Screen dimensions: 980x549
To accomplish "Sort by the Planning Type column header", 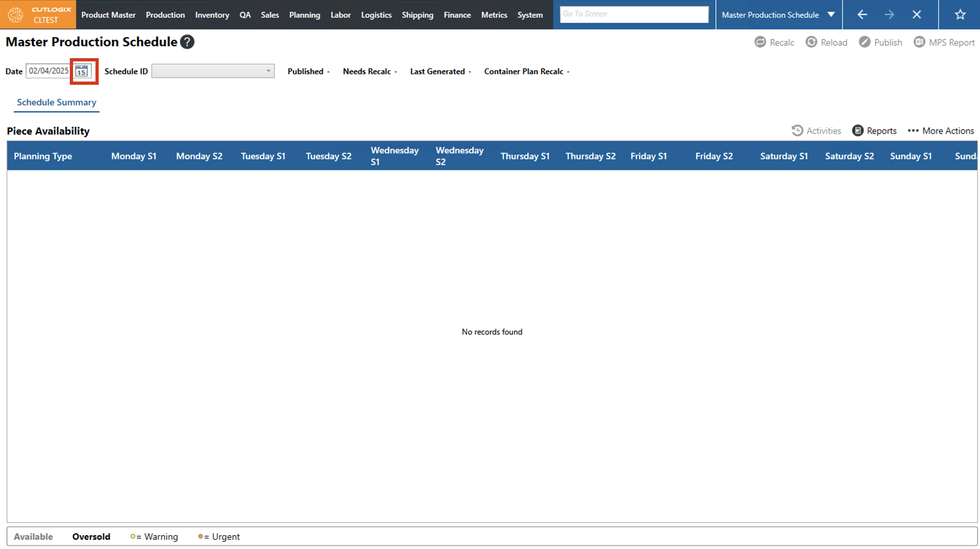I will (43, 156).
